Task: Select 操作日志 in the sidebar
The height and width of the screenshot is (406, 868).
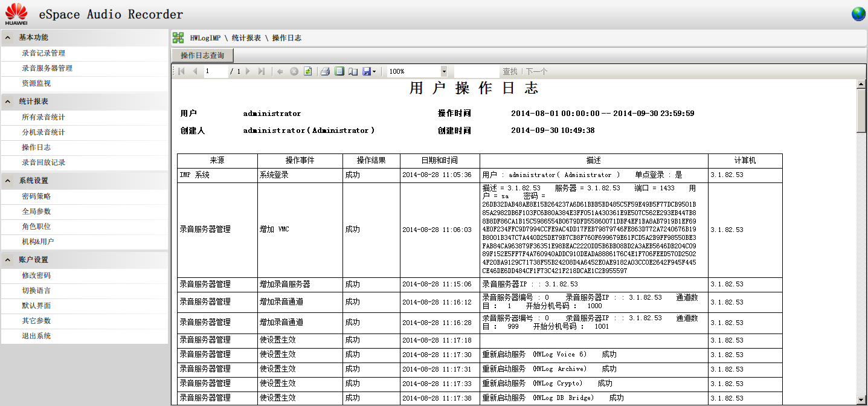Action: [x=36, y=147]
